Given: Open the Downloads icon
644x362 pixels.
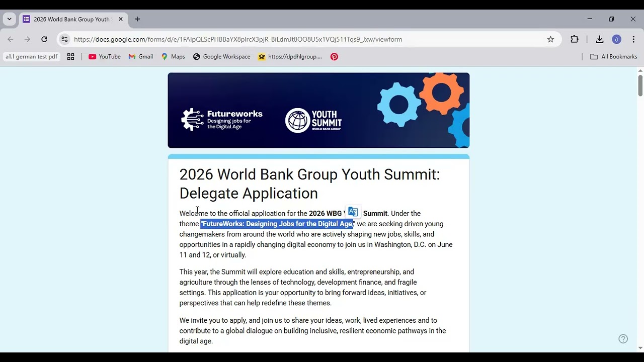Looking at the screenshot, I should [x=599, y=39].
